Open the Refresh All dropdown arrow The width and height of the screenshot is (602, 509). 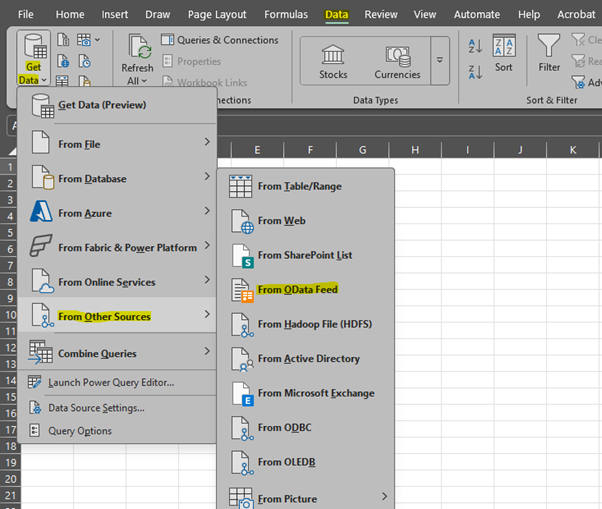click(x=144, y=81)
